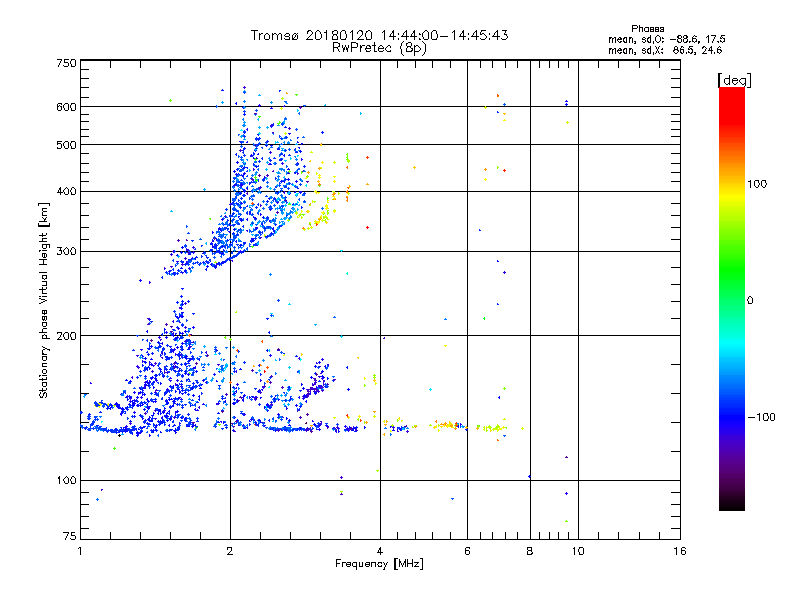Click the green zero region of the colorbar
Screen dimensions: 800x600
click(732, 300)
